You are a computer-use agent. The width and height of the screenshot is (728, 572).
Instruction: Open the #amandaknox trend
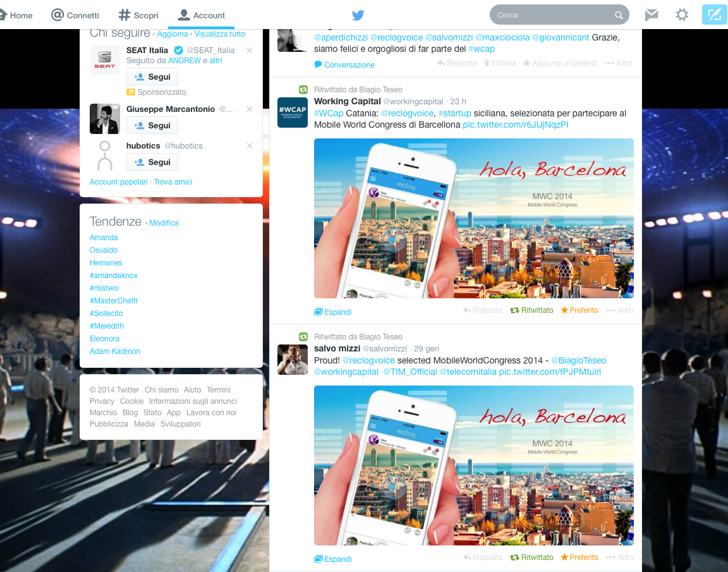(x=114, y=276)
